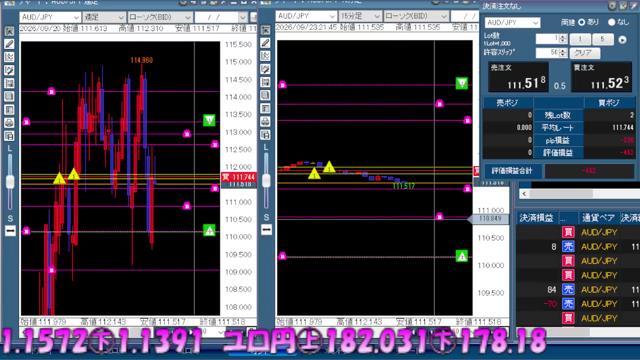Select the cursor pointer tool in left chart
Image resolution: width=640 pixels, height=360 pixels.
click(9, 31)
